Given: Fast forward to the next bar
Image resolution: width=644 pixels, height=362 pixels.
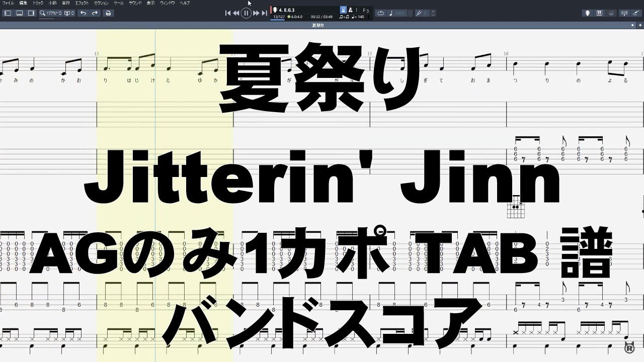Looking at the screenshot, I should tap(256, 13).
